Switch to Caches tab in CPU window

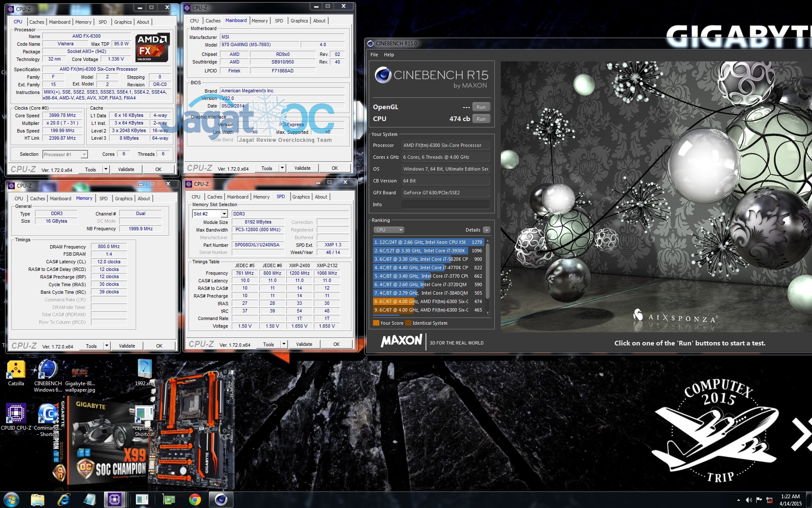tap(36, 22)
